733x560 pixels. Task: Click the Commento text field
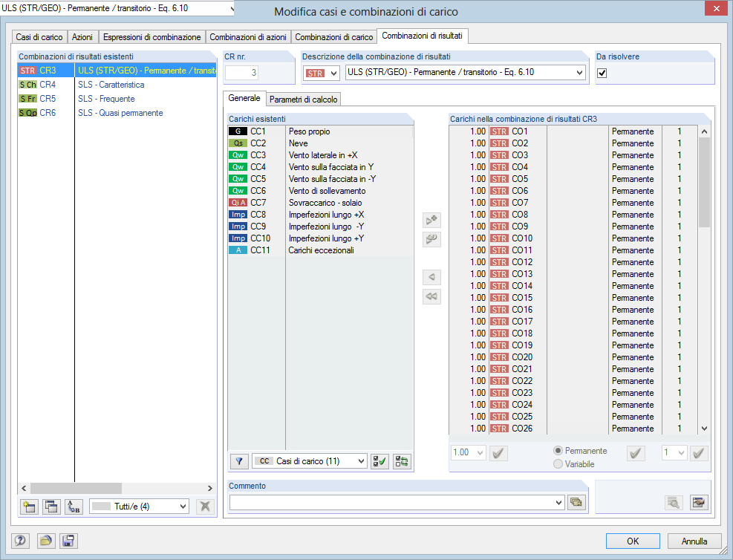pos(391,503)
